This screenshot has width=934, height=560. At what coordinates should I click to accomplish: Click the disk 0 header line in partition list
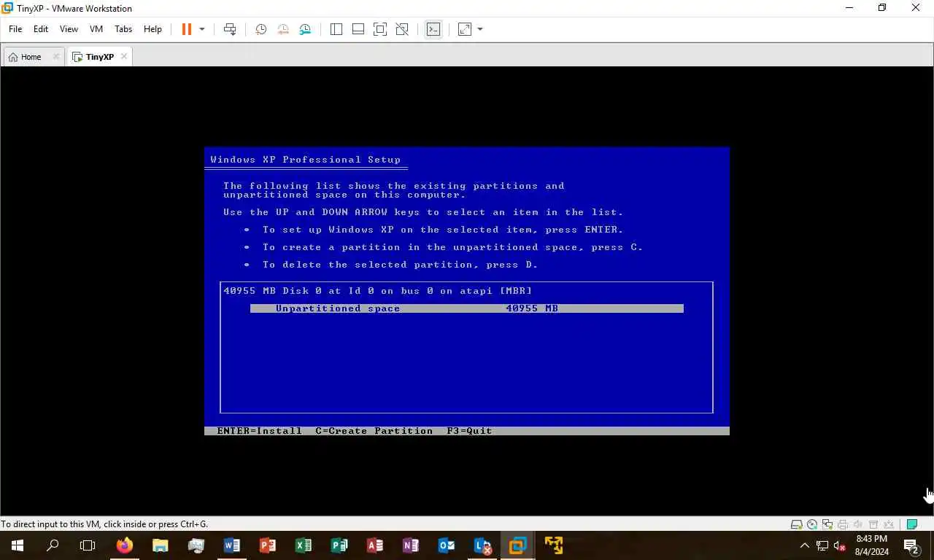click(x=378, y=291)
